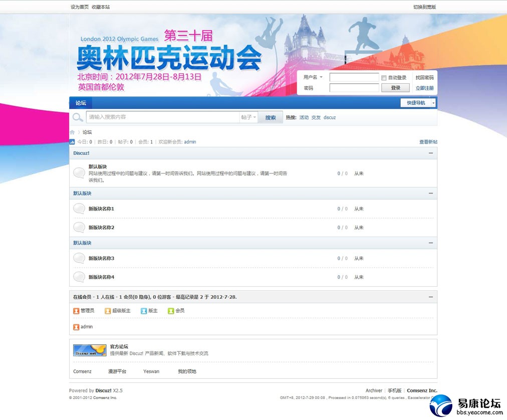Open the 论坛 breadcrumb link
The image size is (507, 420).
87,132
